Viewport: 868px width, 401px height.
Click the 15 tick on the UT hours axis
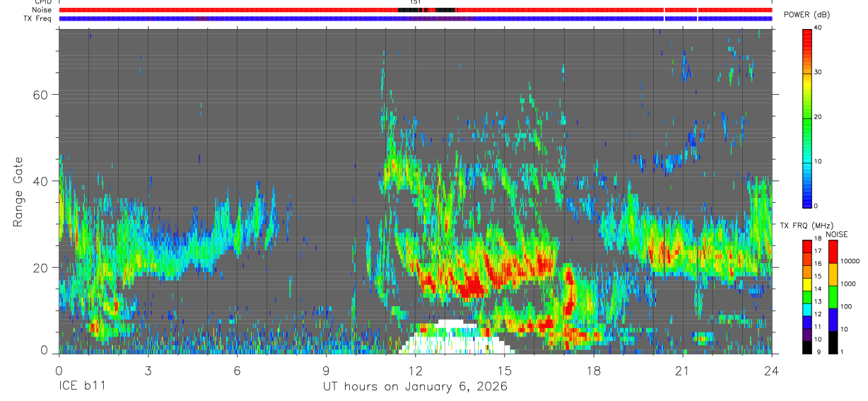coord(504,371)
